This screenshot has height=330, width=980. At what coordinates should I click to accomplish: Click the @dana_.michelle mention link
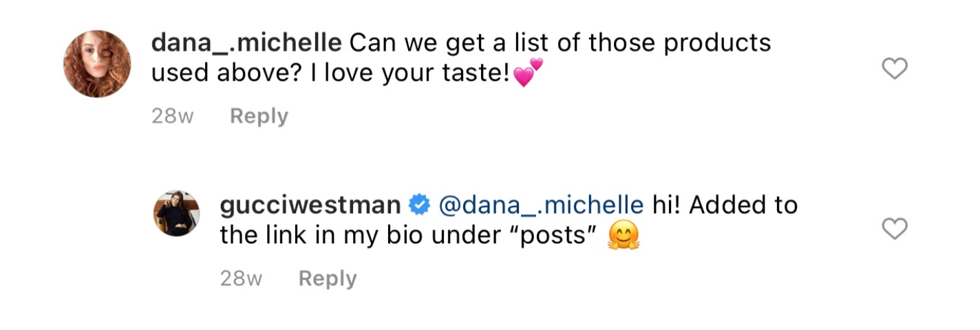coord(541,205)
